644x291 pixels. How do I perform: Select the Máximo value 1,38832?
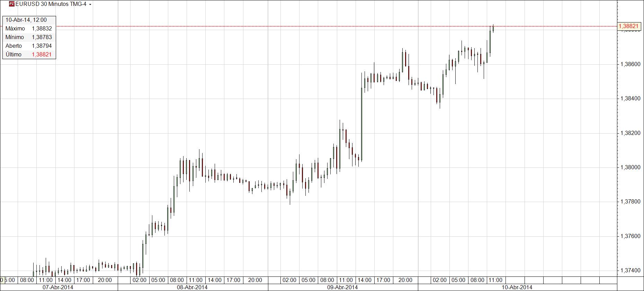pyautogui.click(x=42, y=28)
